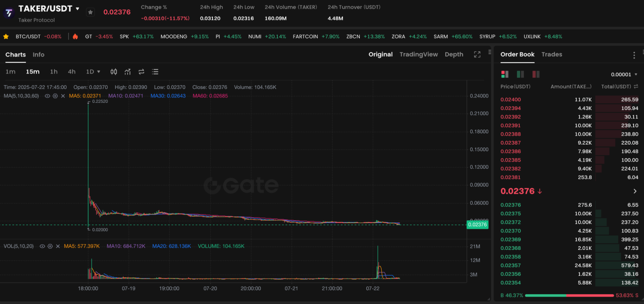Viewport: 644px width, 304px height.
Task: Open settings for VOL(5,10,20) indicator
Action: point(50,246)
